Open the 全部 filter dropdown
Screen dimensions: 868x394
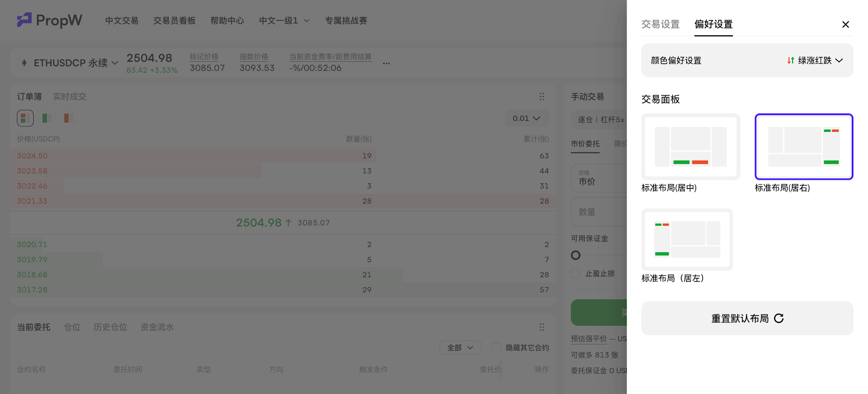pyautogui.click(x=460, y=347)
